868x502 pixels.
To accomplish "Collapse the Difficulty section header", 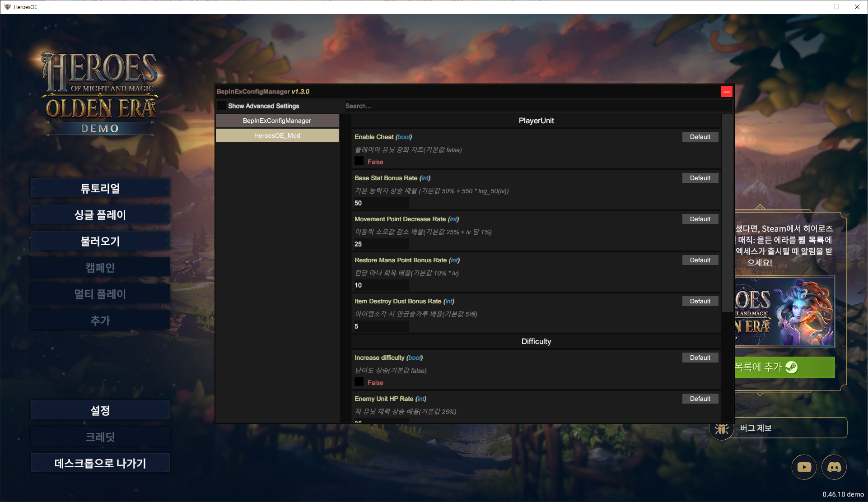I will click(x=536, y=341).
